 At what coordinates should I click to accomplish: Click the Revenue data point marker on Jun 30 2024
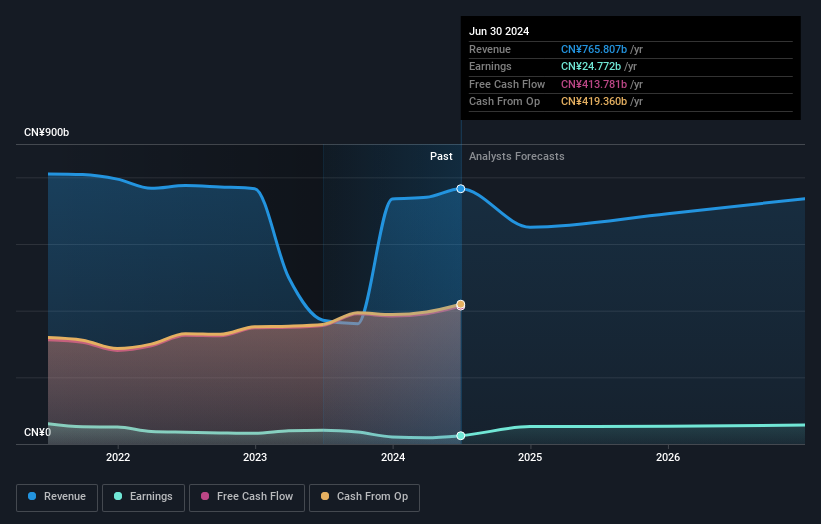coord(461,188)
